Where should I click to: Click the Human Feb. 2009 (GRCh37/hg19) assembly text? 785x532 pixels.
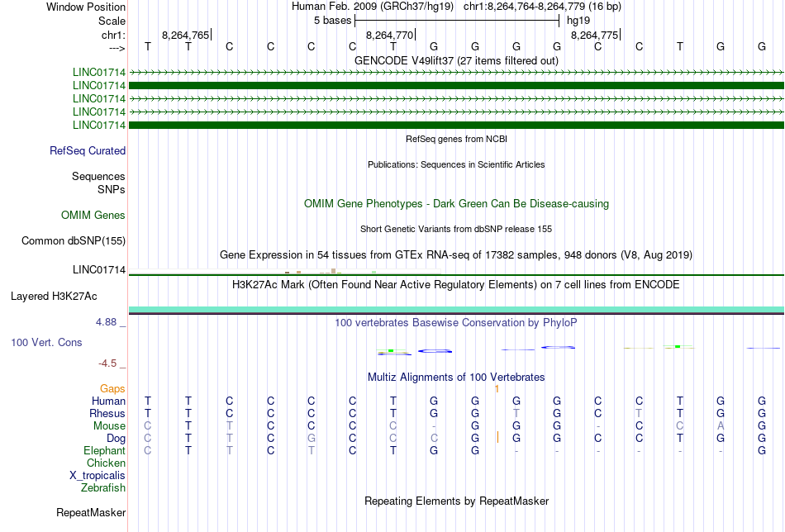373,7
